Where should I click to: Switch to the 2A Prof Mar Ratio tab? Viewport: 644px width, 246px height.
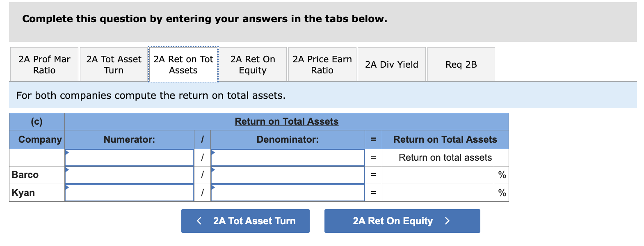(44, 64)
